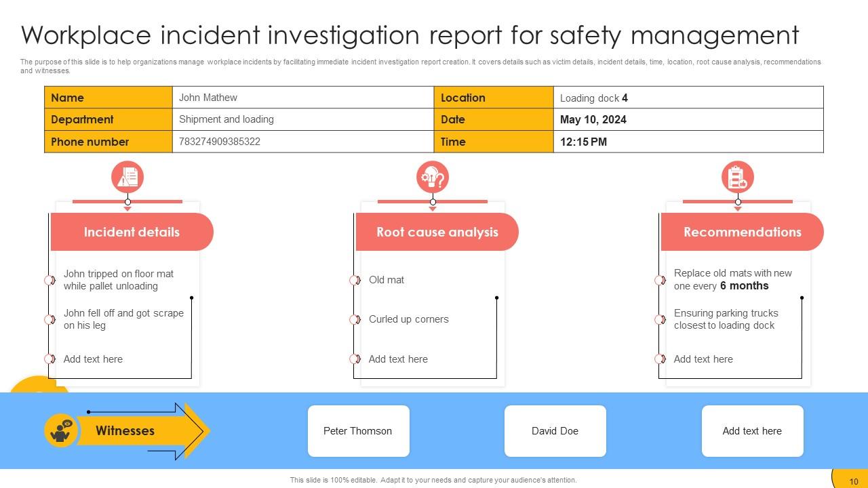Click the bullet marker beside Replace old mats with new

point(659,280)
